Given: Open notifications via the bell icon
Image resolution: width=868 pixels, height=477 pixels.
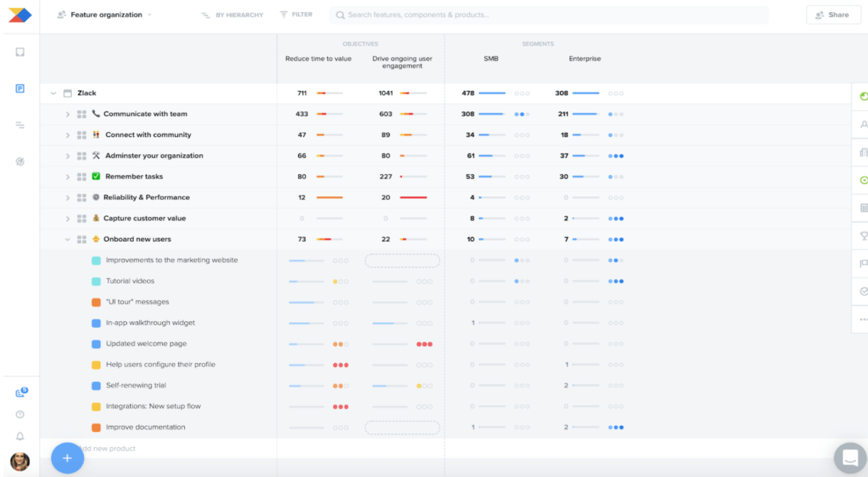Looking at the screenshot, I should [x=20, y=436].
